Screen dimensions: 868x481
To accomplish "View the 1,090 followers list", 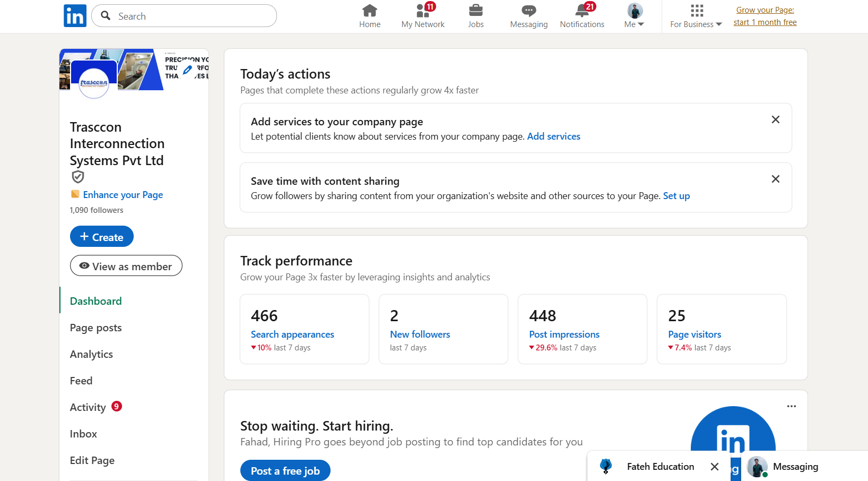I will click(97, 210).
